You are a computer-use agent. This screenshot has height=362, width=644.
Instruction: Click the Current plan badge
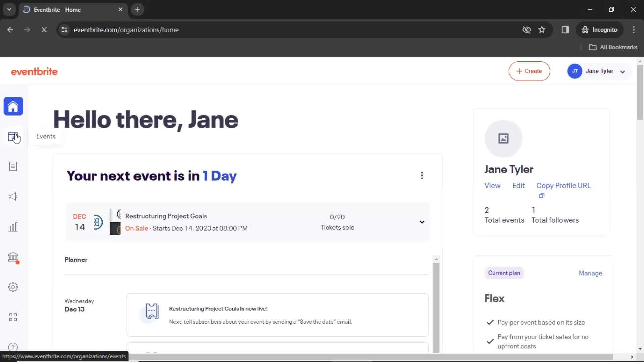[504, 273]
